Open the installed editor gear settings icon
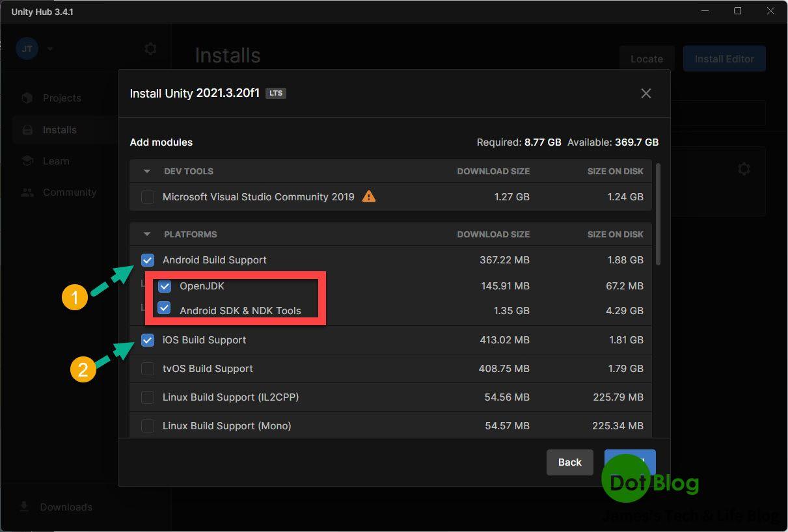Image resolution: width=788 pixels, height=532 pixels. (744, 169)
